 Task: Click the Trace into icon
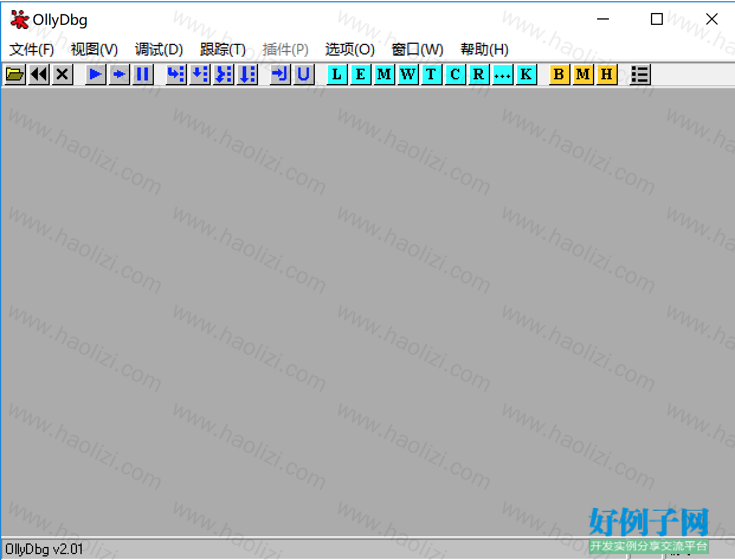(224, 75)
